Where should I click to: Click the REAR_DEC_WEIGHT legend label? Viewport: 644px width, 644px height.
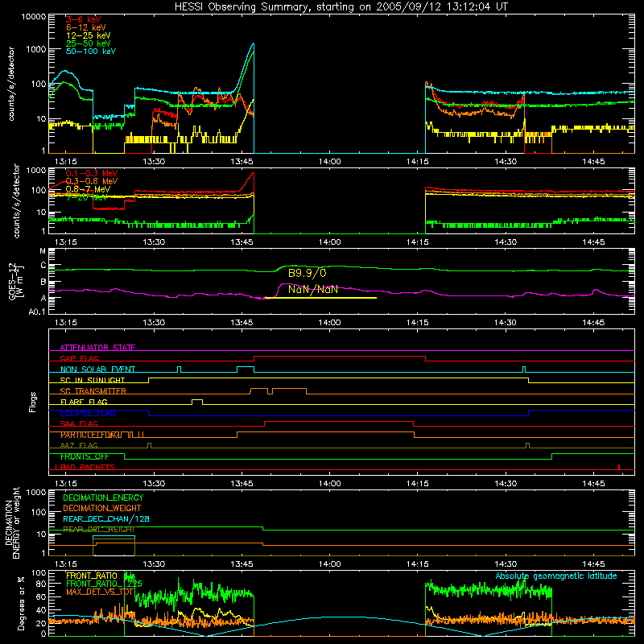[x=98, y=530]
